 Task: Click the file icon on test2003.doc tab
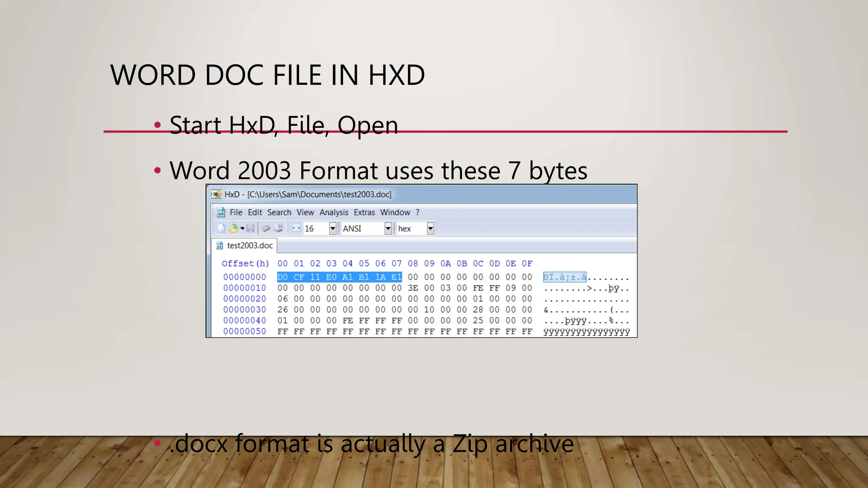click(220, 245)
